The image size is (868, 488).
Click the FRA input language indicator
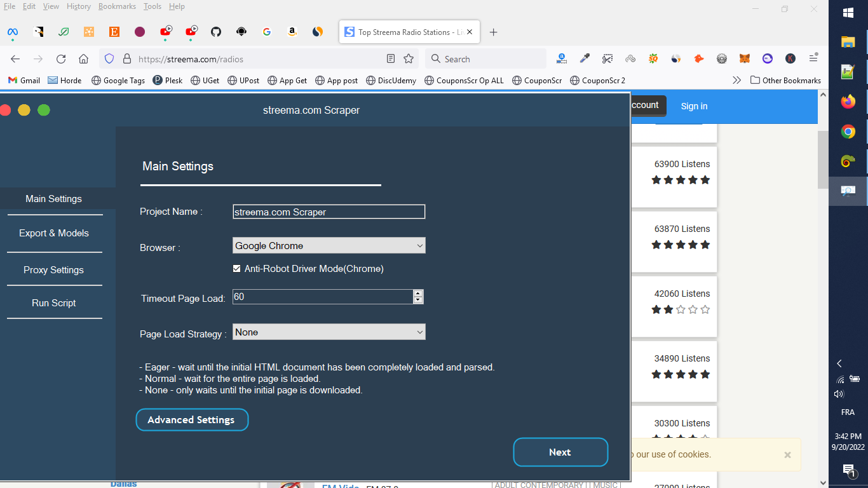pyautogui.click(x=848, y=412)
